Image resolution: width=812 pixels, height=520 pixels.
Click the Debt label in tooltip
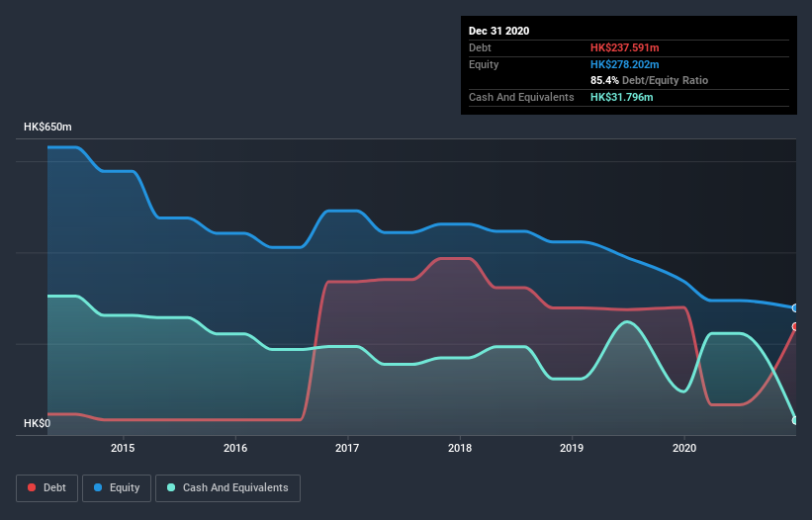[x=480, y=47]
